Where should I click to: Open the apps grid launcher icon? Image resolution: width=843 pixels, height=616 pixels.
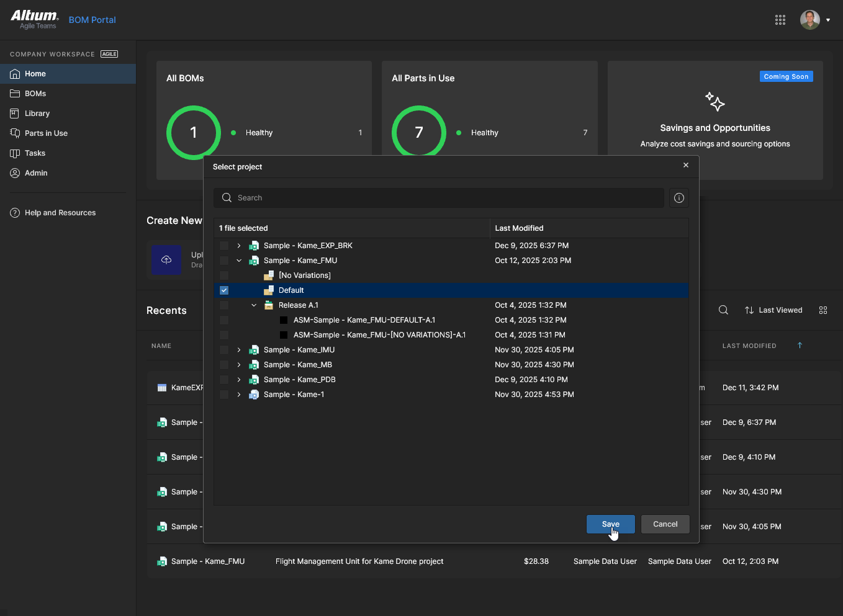[x=780, y=20]
